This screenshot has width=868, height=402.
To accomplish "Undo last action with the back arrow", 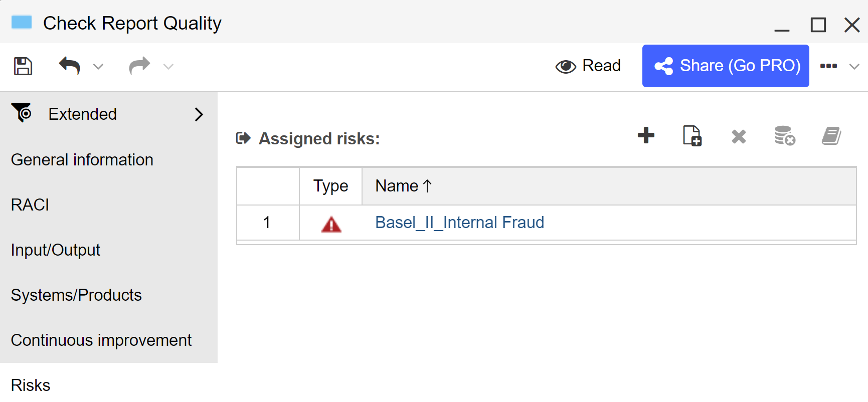I will (69, 66).
